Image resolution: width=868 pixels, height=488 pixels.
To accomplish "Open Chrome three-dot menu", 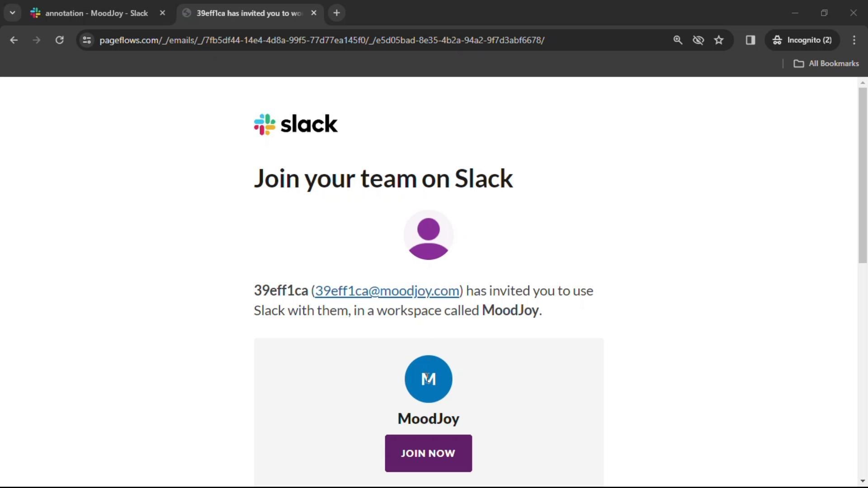I will 854,40.
